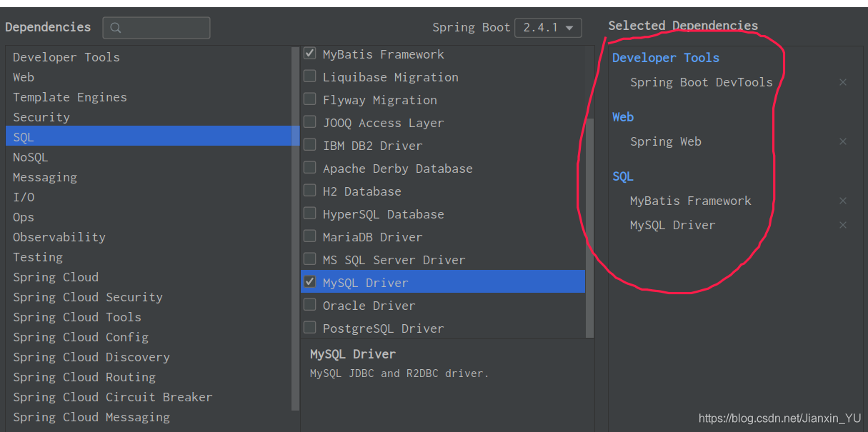Tick the Oracle Driver checkbox
The image size is (868, 432).
click(310, 304)
